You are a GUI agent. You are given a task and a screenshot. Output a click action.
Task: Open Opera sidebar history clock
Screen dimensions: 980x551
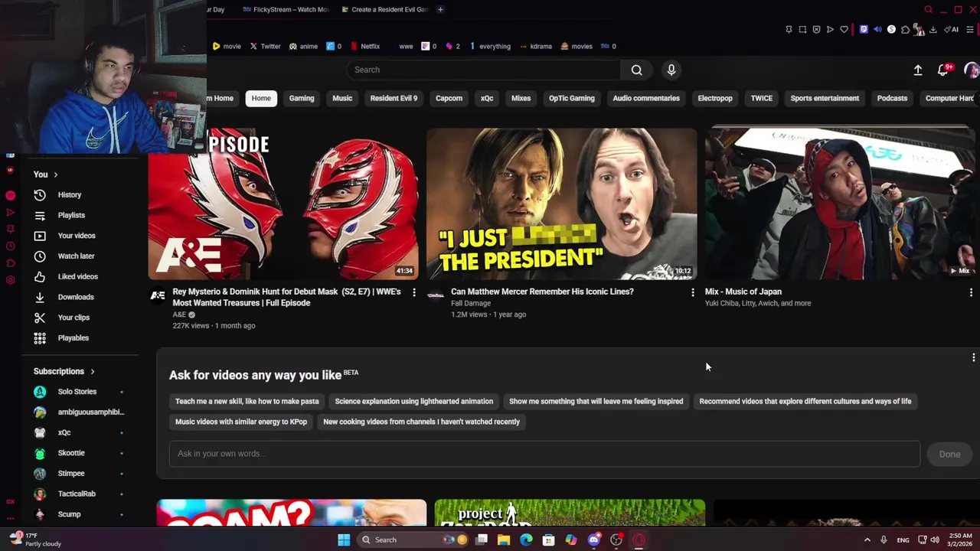[x=10, y=246]
